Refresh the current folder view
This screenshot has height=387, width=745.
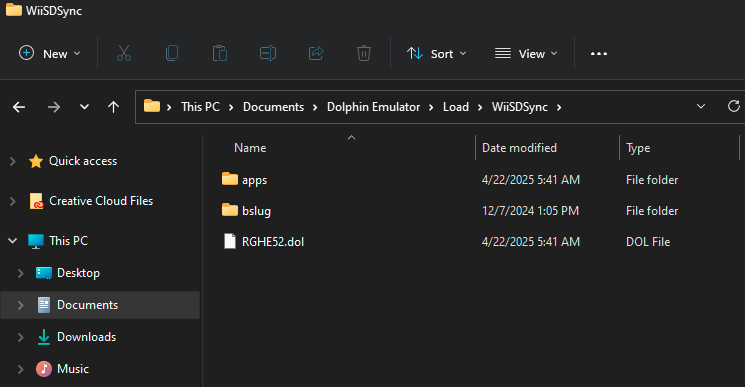tap(734, 106)
